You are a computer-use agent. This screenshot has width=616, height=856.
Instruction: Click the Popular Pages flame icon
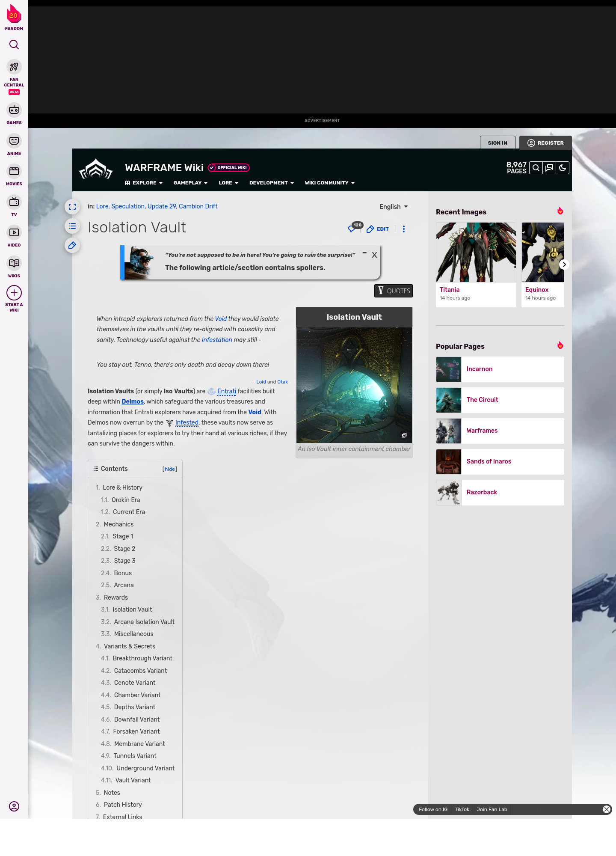(x=560, y=345)
